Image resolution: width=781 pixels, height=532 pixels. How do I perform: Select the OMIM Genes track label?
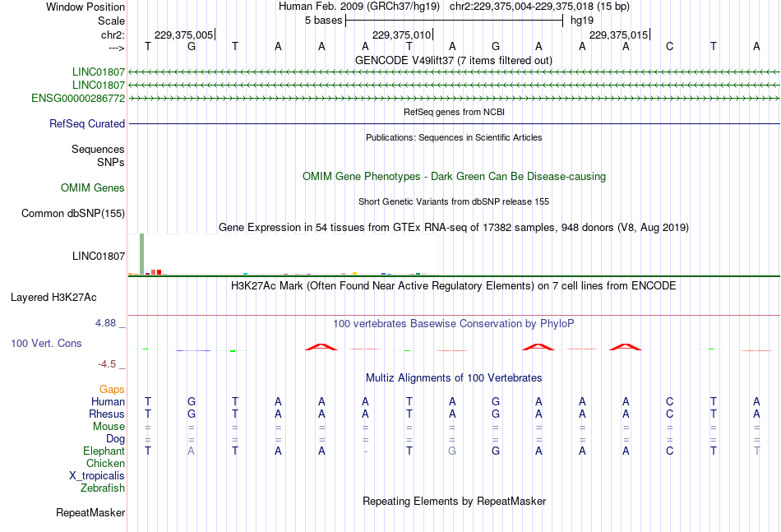(93, 187)
